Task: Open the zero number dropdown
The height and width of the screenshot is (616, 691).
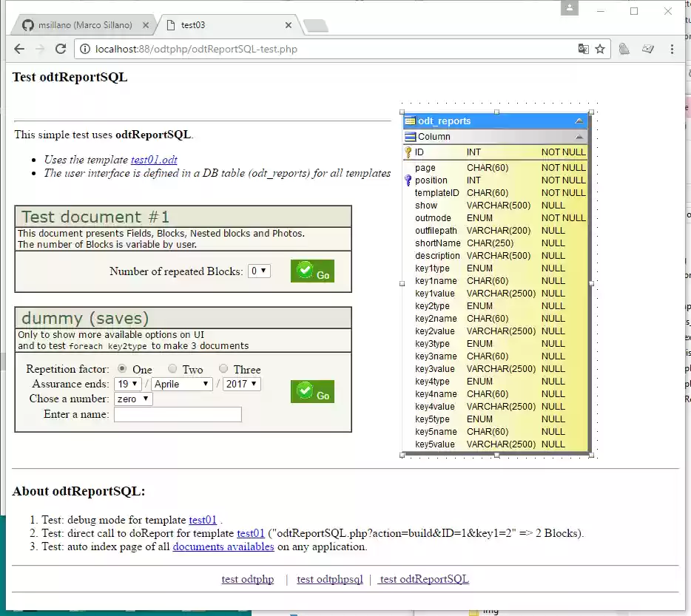Action: 132,399
